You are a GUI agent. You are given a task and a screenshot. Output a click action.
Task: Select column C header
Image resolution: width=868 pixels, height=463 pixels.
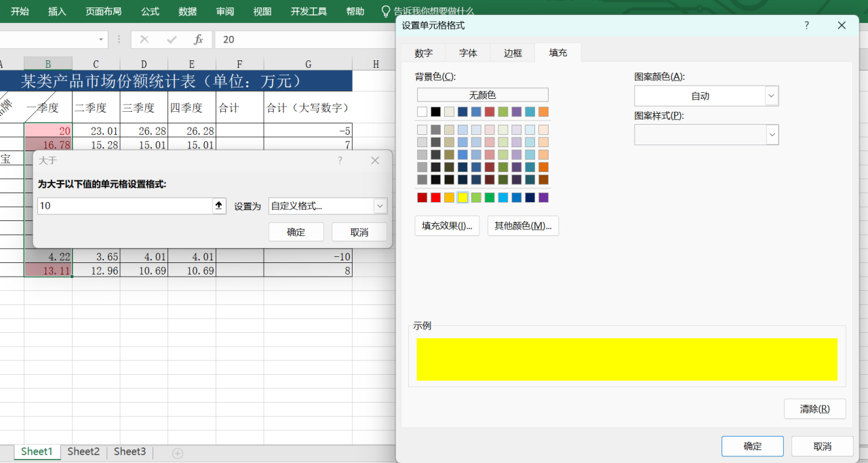96,64
